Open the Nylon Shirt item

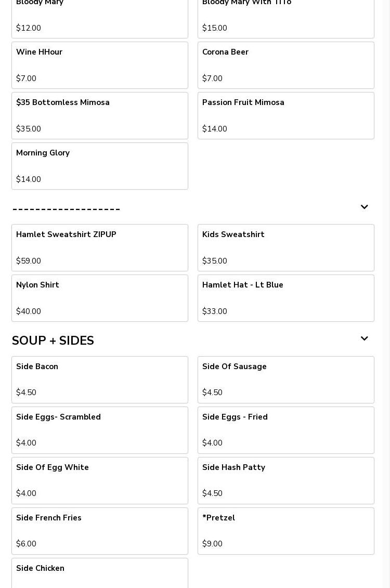100,298
